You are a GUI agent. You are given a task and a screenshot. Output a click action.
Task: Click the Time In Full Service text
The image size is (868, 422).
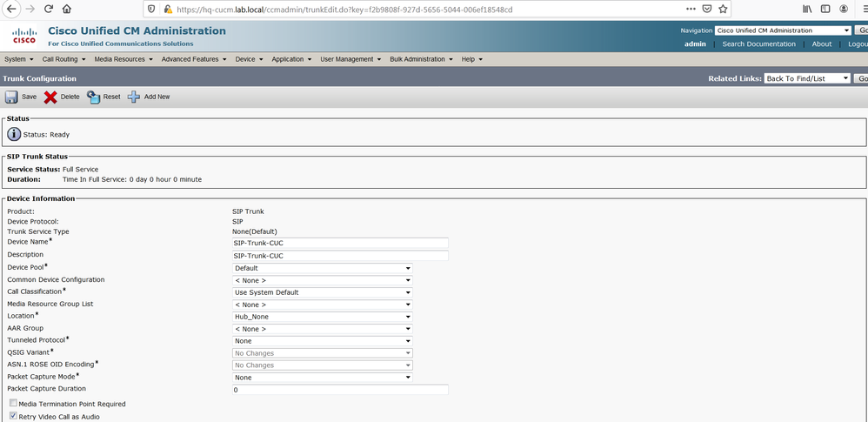[x=132, y=179]
